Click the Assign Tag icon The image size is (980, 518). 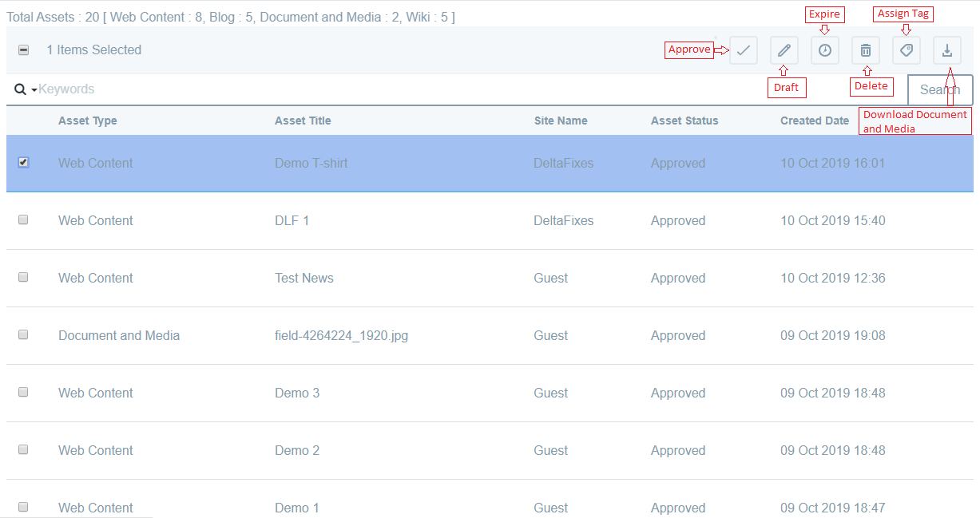click(x=906, y=50)
